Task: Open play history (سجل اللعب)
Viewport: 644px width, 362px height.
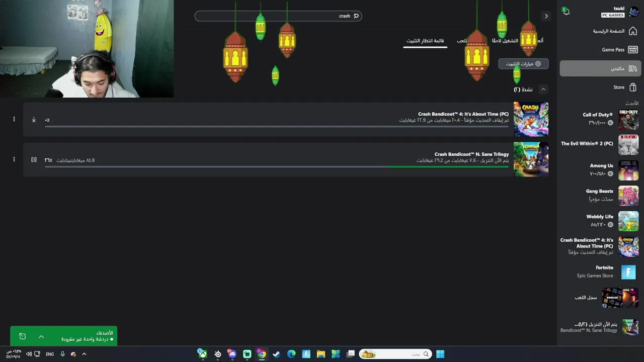Action: coord(600,298)
